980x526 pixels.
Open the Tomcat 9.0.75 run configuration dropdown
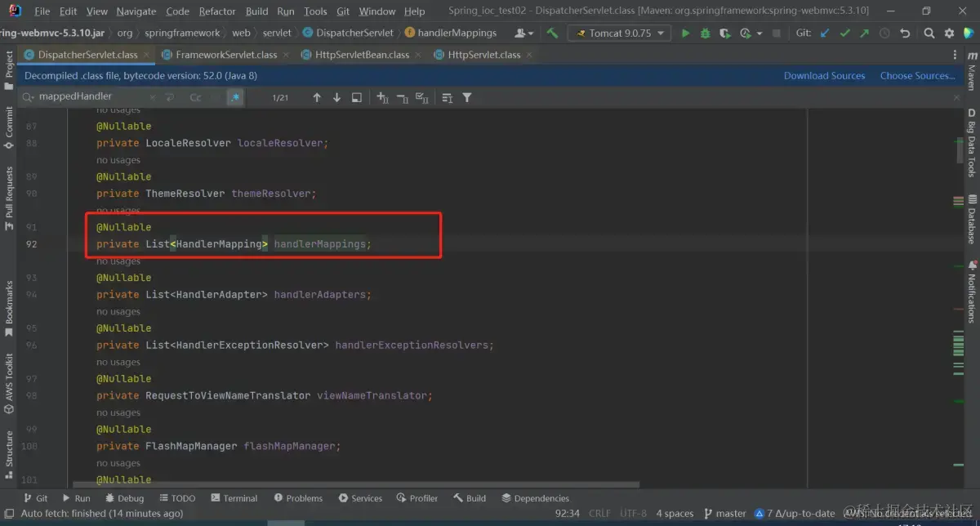tap(621, 33)
